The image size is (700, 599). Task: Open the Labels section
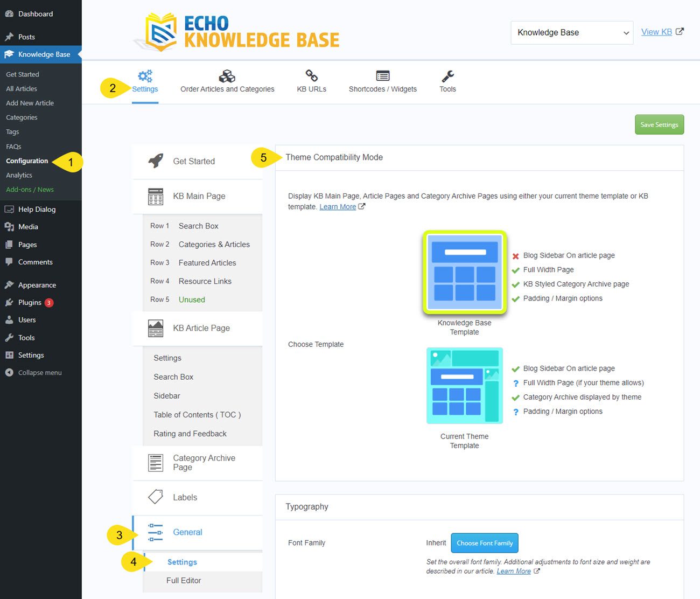pos(184,497)
